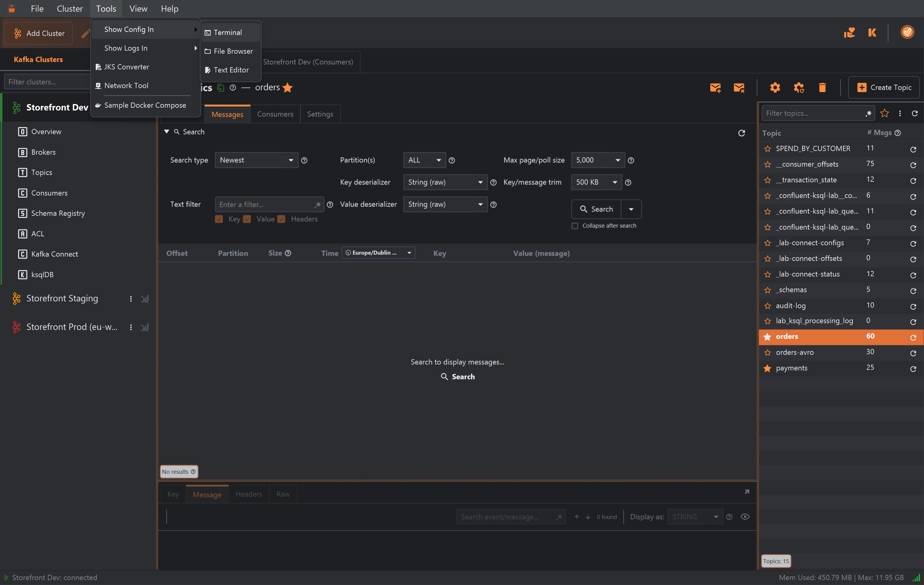Image resolution: width=924 pixels, height=585 pixels.
Task: Refresh message count for the payments topic
Action: [x=913, y=369]
